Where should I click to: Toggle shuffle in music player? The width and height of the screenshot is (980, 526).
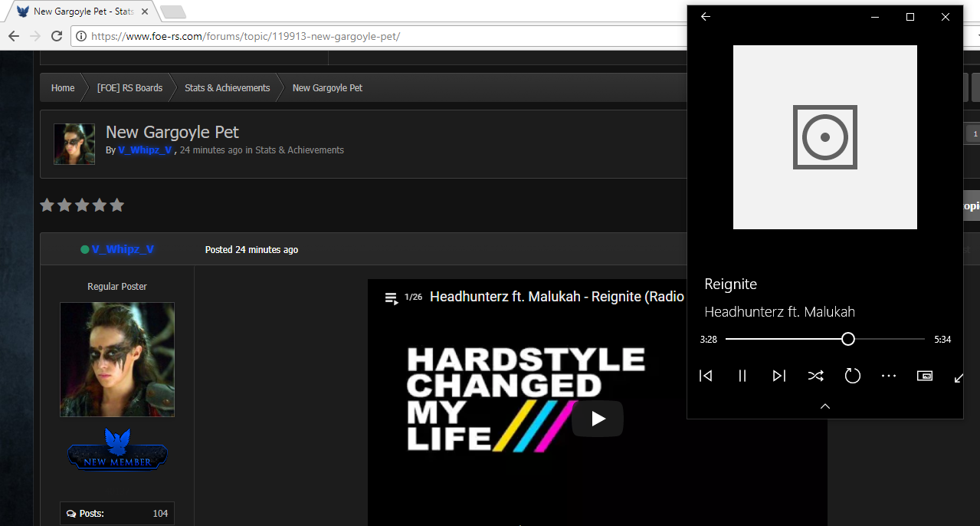coord(815,376)
